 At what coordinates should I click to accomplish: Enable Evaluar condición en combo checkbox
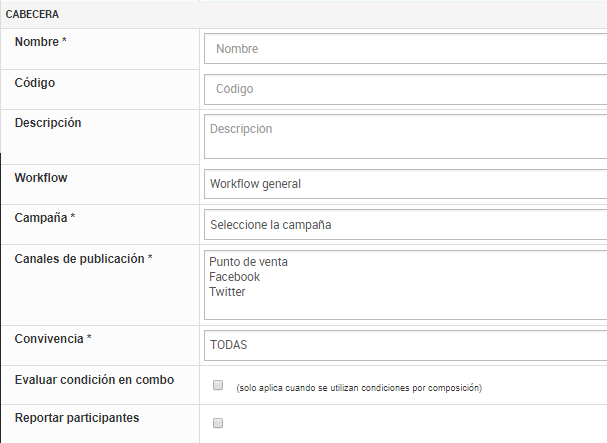click(218, 384)
